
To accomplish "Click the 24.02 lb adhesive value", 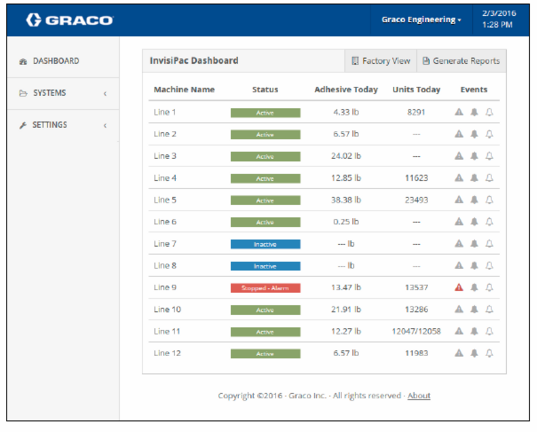I will (346, 156).
